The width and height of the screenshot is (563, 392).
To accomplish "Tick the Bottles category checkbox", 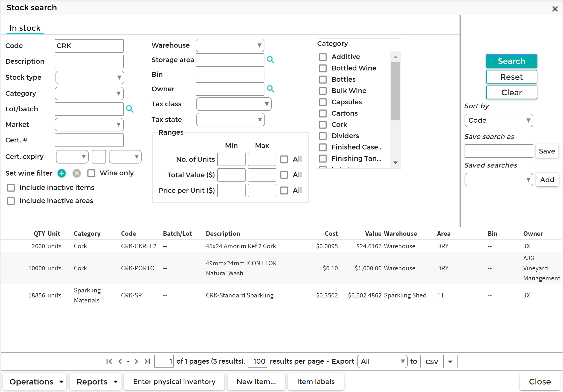I will tap(323, 80).
